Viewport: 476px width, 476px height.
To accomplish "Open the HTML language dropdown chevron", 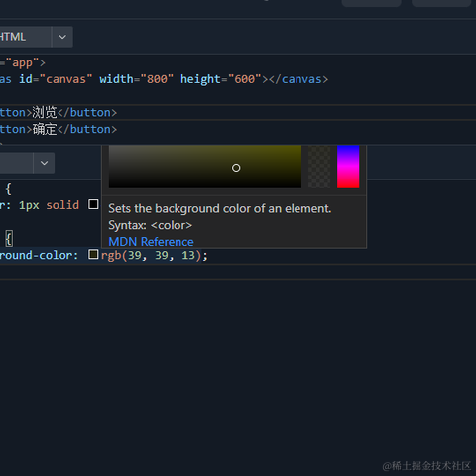I will coord(62,37).
